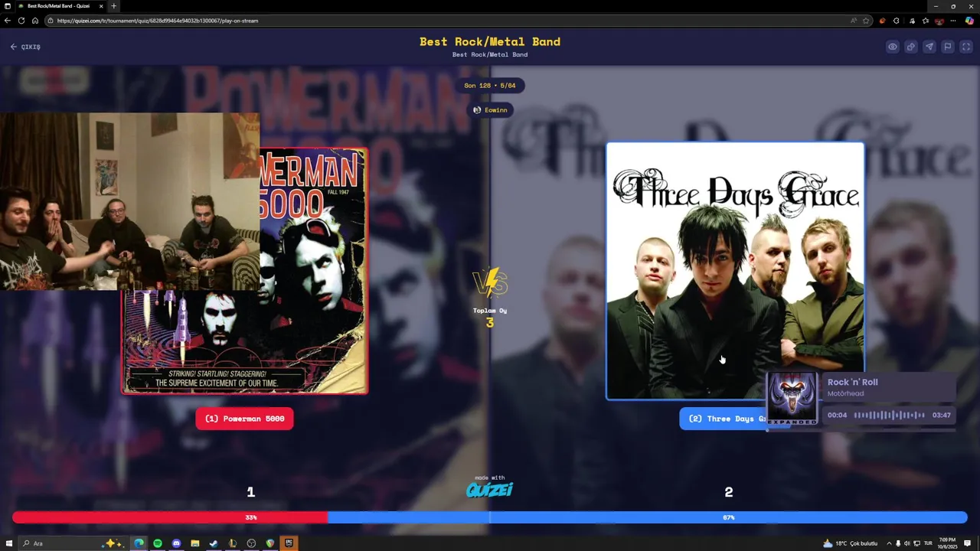Click the media control music note icon
Screen dimensions: 980x551
pyautogui.click(x=911, y=21)
